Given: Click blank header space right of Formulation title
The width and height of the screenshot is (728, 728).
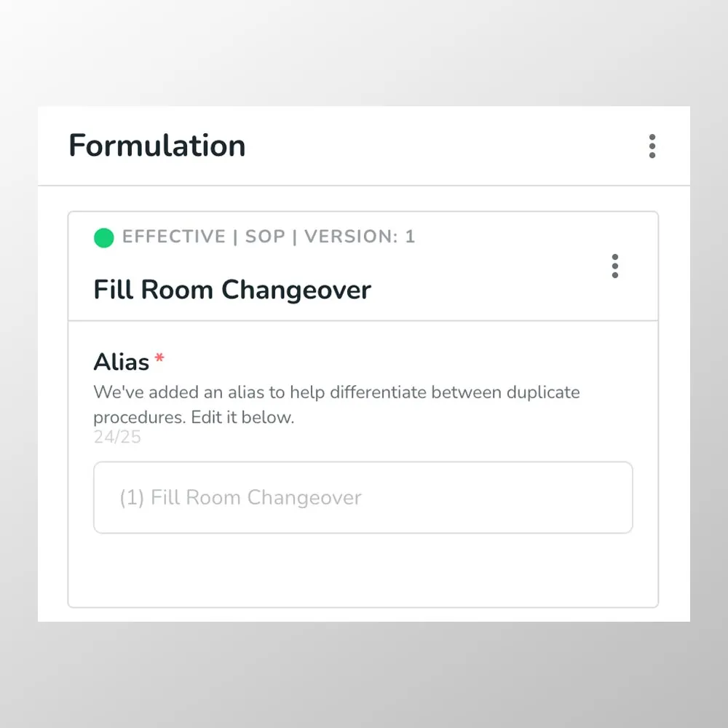Looking at the screenshot, I should (x=446, y=146).
